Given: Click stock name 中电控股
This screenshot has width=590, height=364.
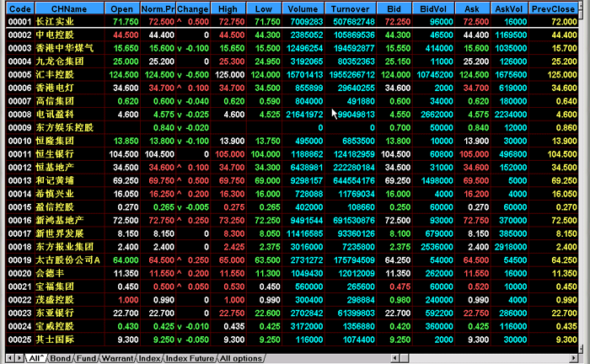Looking at the screenshot, I should click(55, 35).
